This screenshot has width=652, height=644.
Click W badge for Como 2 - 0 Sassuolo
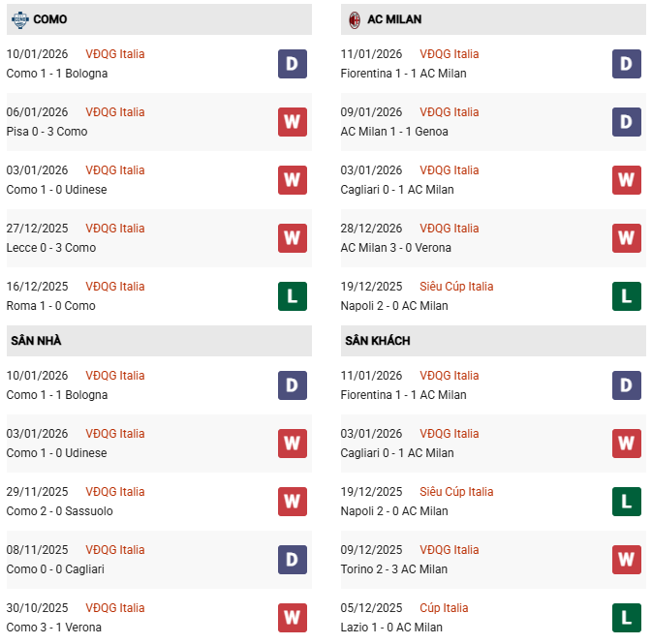coord(292,502)
